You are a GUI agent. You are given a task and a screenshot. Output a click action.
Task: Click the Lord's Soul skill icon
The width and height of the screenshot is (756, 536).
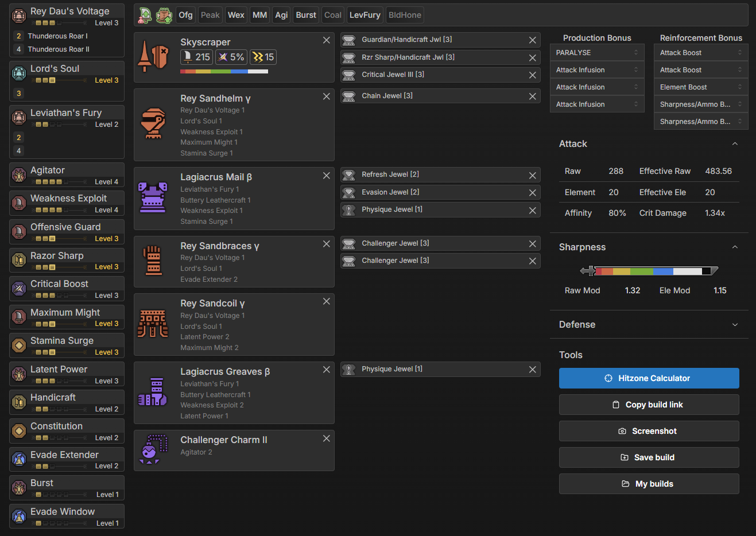coord(19,73)
